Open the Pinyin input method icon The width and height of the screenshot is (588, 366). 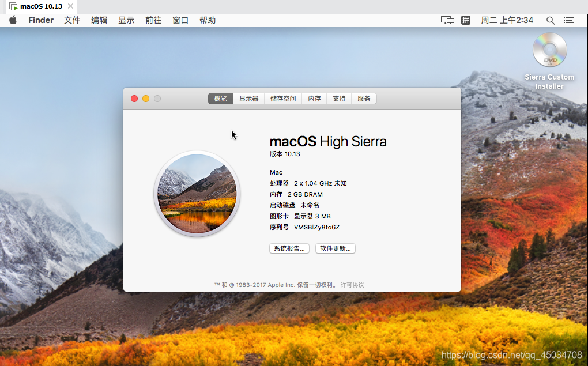coord(466,20)
